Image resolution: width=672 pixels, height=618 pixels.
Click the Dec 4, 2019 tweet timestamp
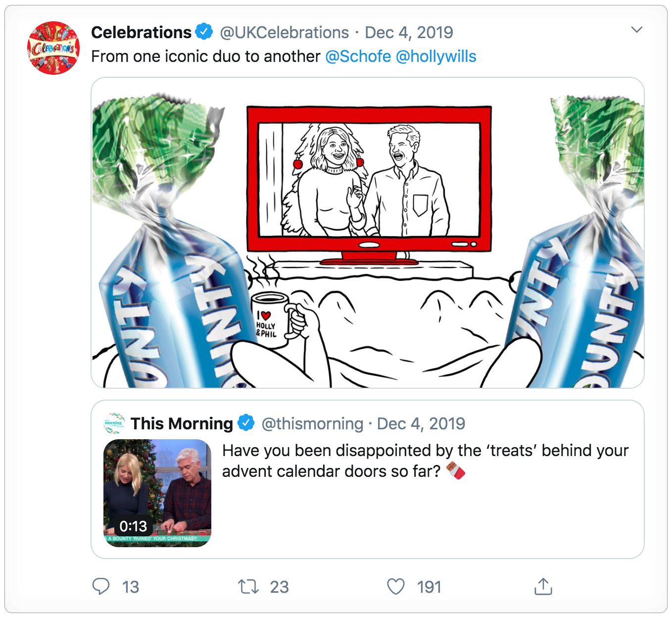409,33
